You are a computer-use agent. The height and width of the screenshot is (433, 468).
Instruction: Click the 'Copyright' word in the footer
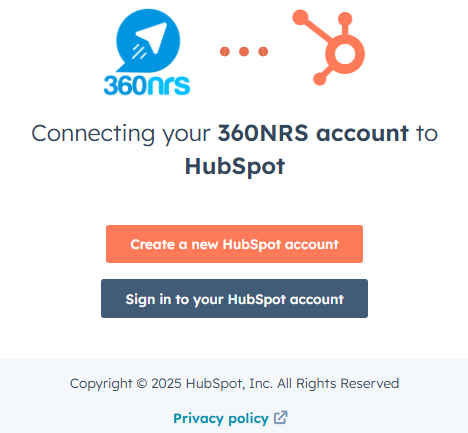click(101, 384)
